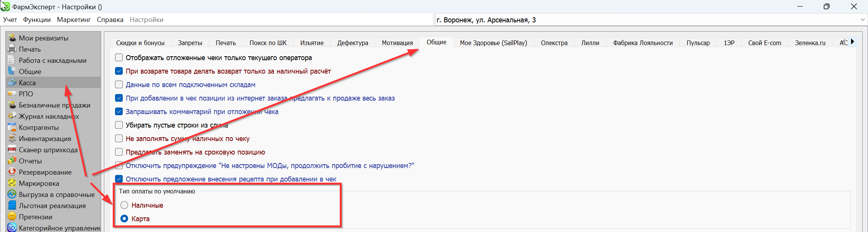Click the Сканер штрихкода barcode icon
The height and width of the screenshot is (232, 868).
click(12, 150)
